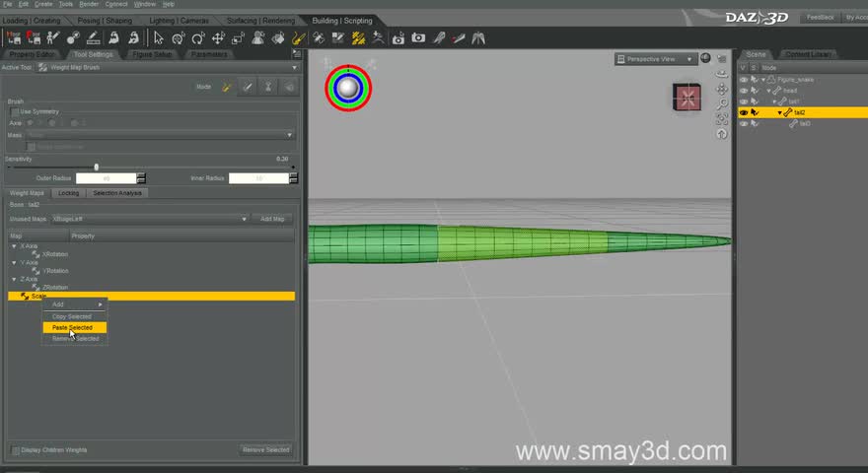Viewport: 868px width, 473px height.
Task: Switch to the Locking tab
Action: [69, 193]
